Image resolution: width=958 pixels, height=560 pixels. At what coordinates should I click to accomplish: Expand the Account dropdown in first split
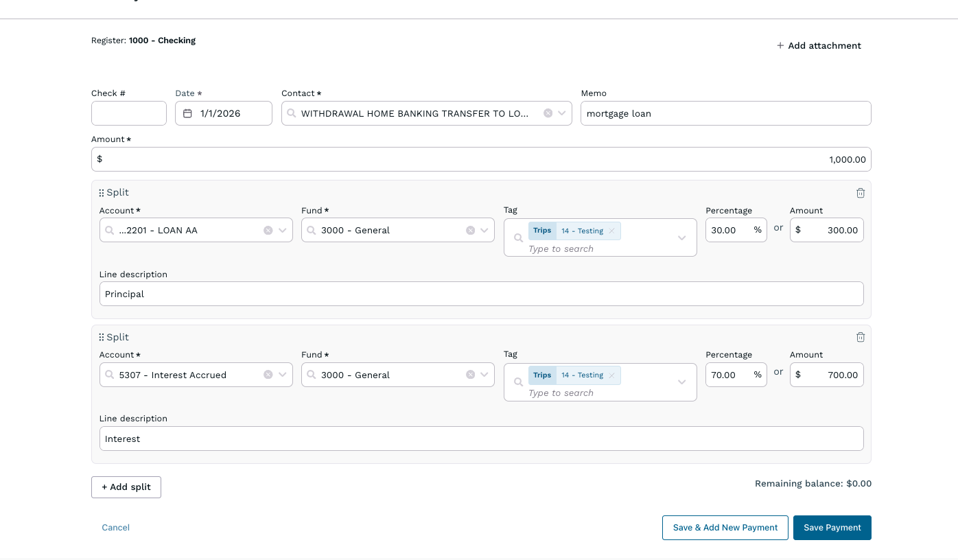tap(282, 230)
